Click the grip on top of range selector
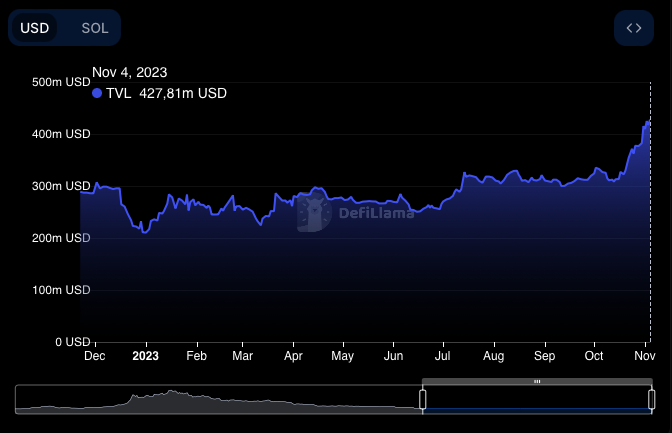The width and height of the screenshot is (672, 433). tap(537, 381)
